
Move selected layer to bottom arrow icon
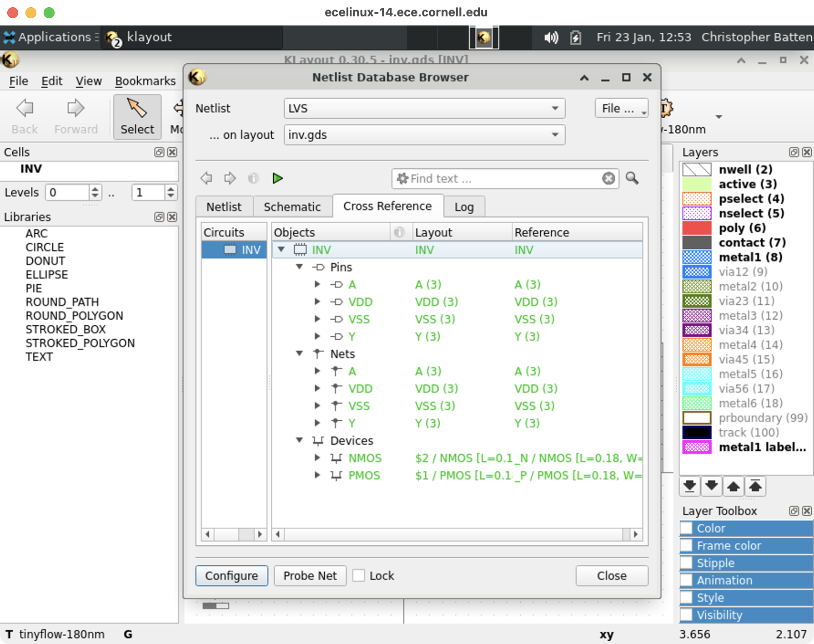[689, 486]
